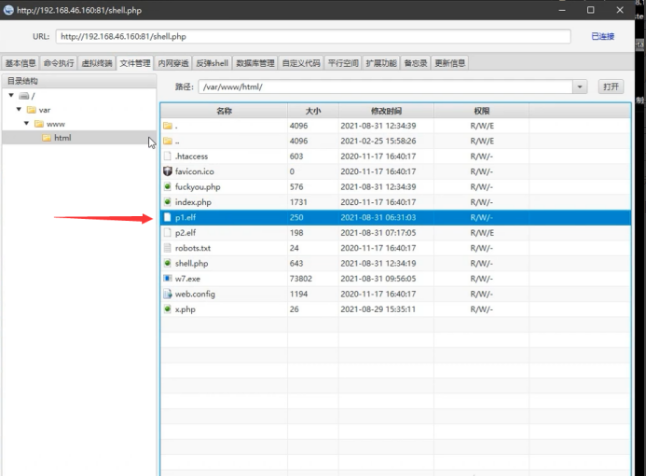
Task: Open the 更新信息 tab
Action: coord(450,63)
